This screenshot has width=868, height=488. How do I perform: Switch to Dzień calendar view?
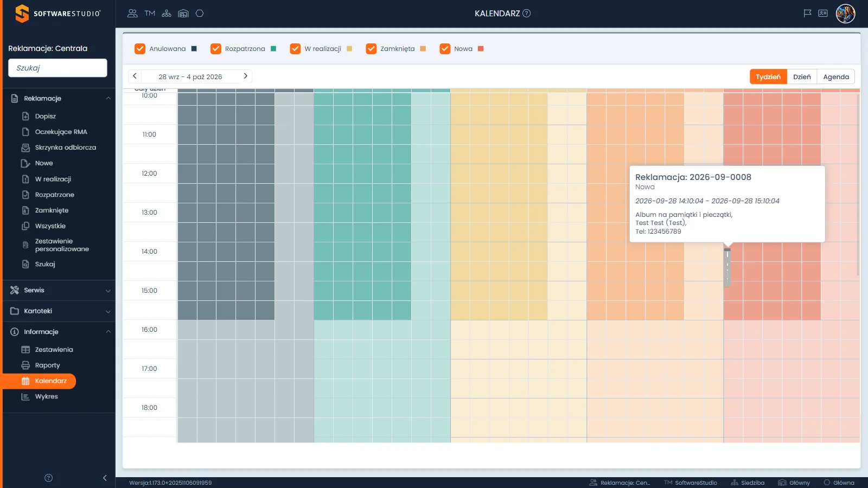click(x=802, y=77)
